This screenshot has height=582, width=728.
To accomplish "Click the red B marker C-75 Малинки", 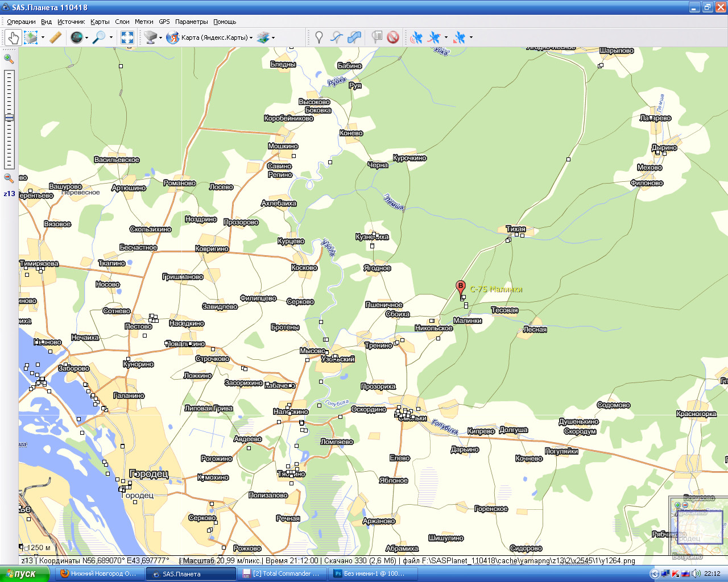I will pos(461,288).
